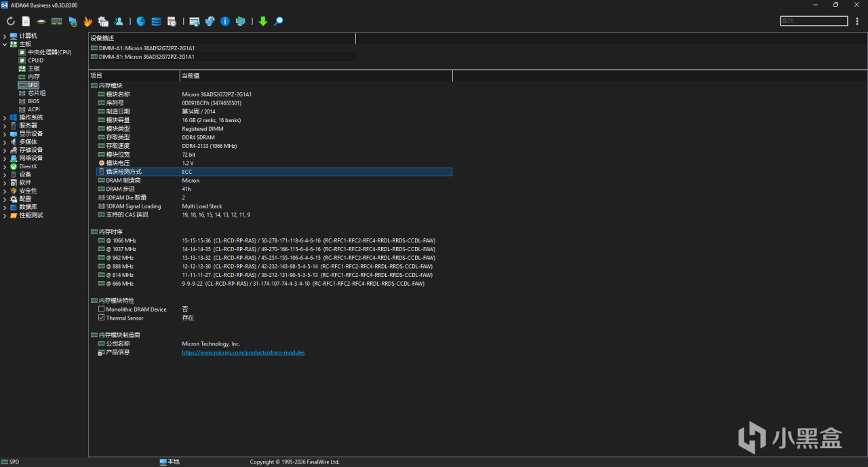Select 配置 in the tree

click(x=25, y=199)
